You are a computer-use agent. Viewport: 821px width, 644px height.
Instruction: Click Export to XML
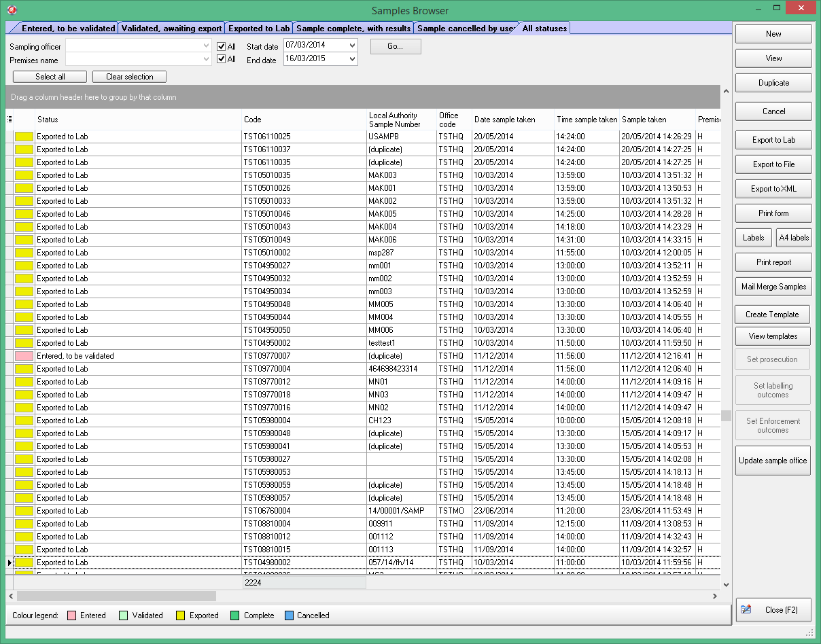tap(773, 189)
